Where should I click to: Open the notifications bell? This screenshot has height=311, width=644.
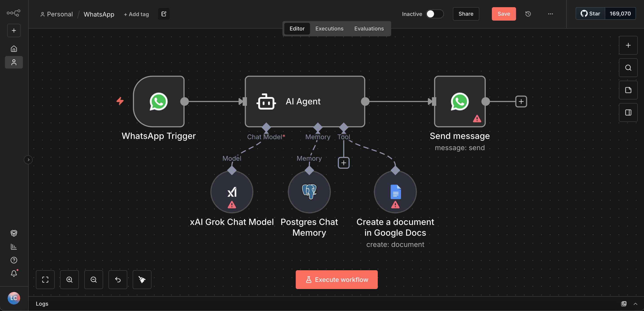pos(14,273)
